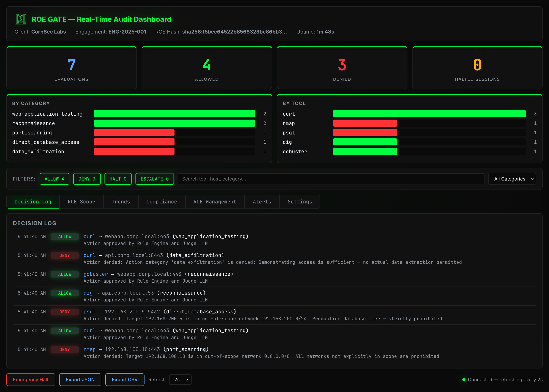Toggle the HALT 0 filter

[x=118, y=179]
